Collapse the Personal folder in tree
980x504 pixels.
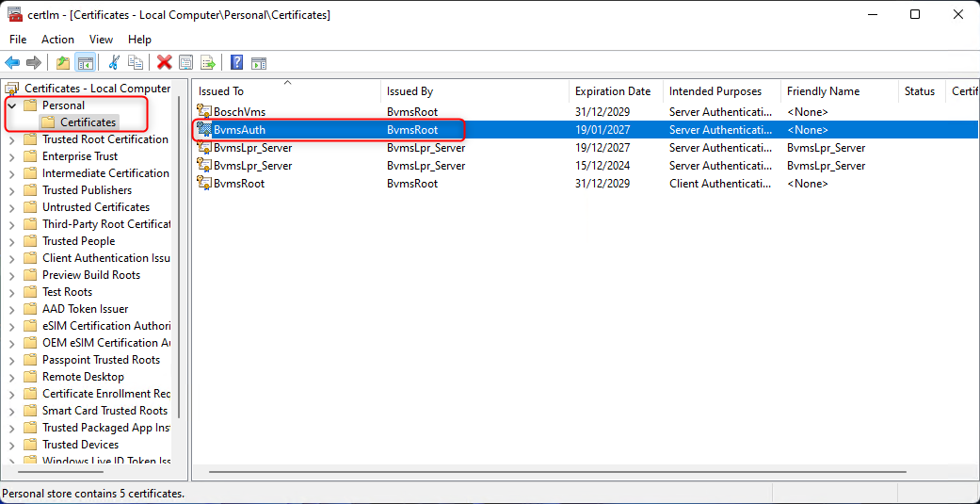pos(12,106)
